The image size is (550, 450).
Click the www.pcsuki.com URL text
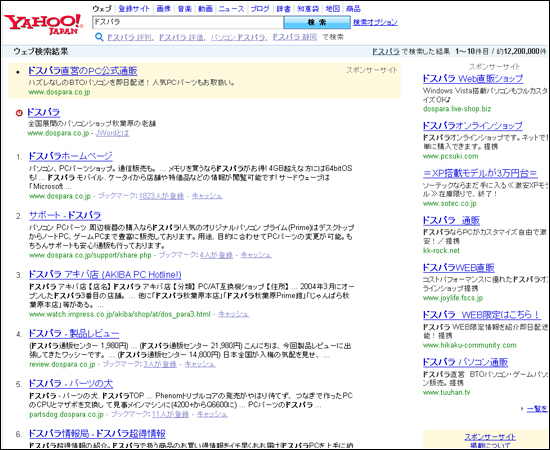[451, 156]
